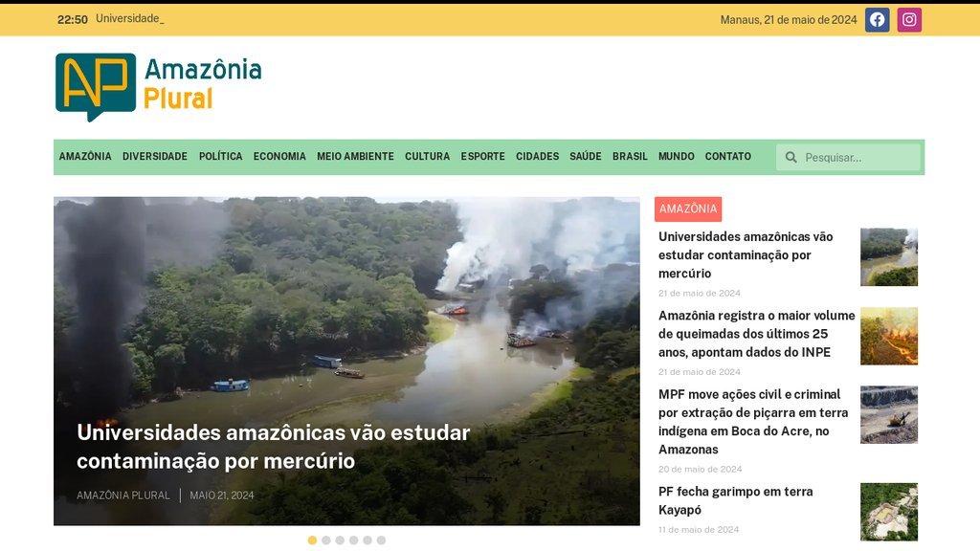Select the fourth carousel slide dot

point(354,540)
